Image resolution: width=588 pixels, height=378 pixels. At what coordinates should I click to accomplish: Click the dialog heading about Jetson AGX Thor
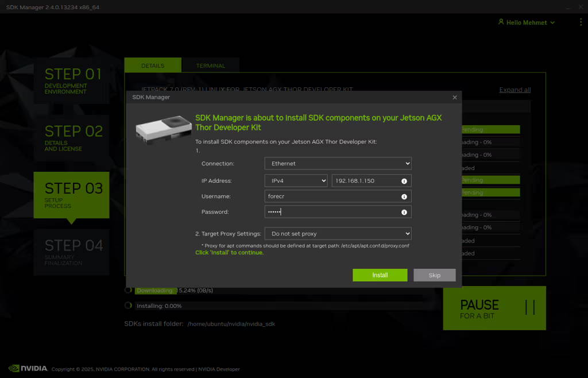318,122
